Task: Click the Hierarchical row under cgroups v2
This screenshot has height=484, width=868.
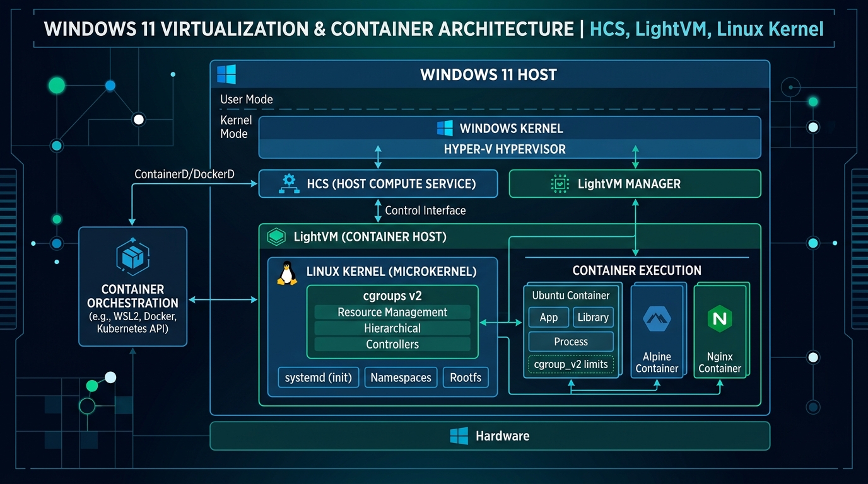Action: [x=392, y=328]
